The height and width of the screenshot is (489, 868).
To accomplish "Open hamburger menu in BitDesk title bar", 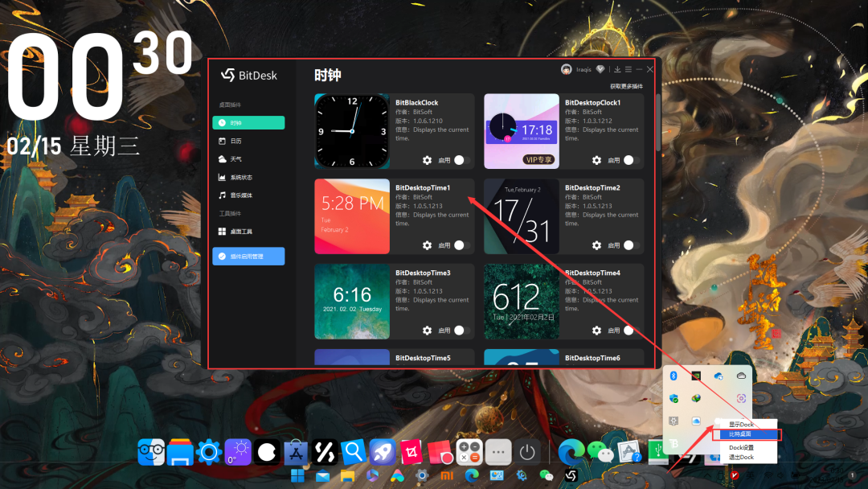I will 628,70.
